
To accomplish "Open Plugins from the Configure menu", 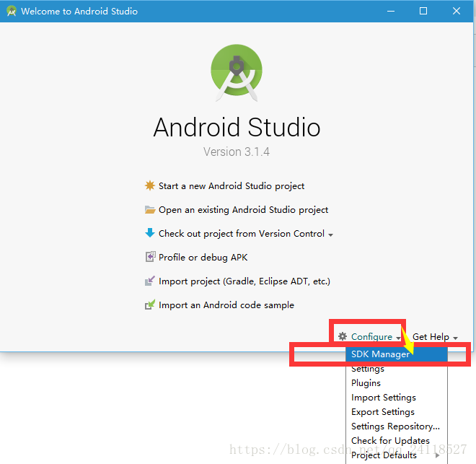I will tap(397, 383).
